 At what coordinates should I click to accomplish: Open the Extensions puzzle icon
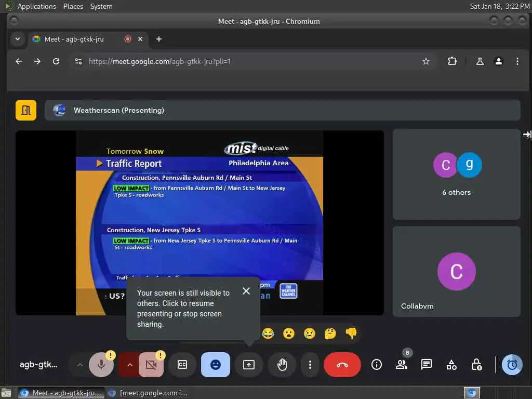pos(452,61)
